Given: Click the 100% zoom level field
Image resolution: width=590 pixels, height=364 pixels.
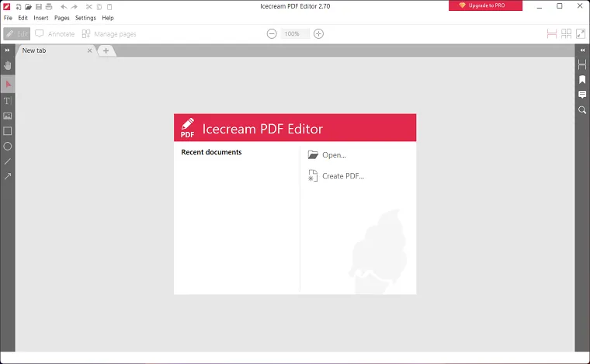Looking at the screenshot, I should pyautogui.click(x=295, y=34).
